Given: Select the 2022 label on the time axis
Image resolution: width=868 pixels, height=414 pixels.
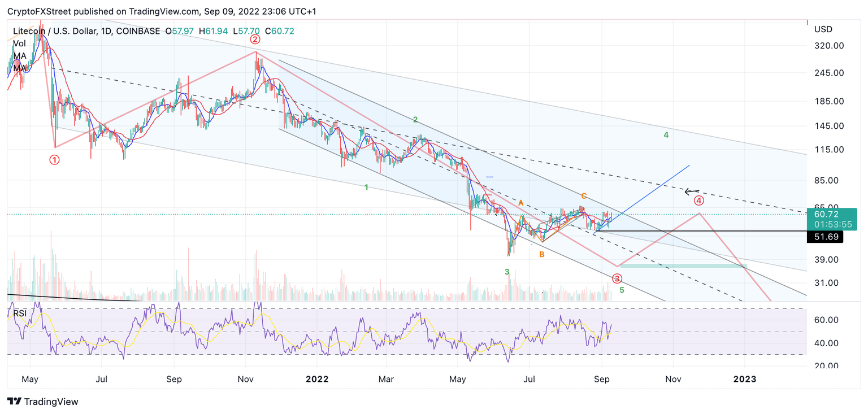Looking at the screenshot, I should (318, 379).
